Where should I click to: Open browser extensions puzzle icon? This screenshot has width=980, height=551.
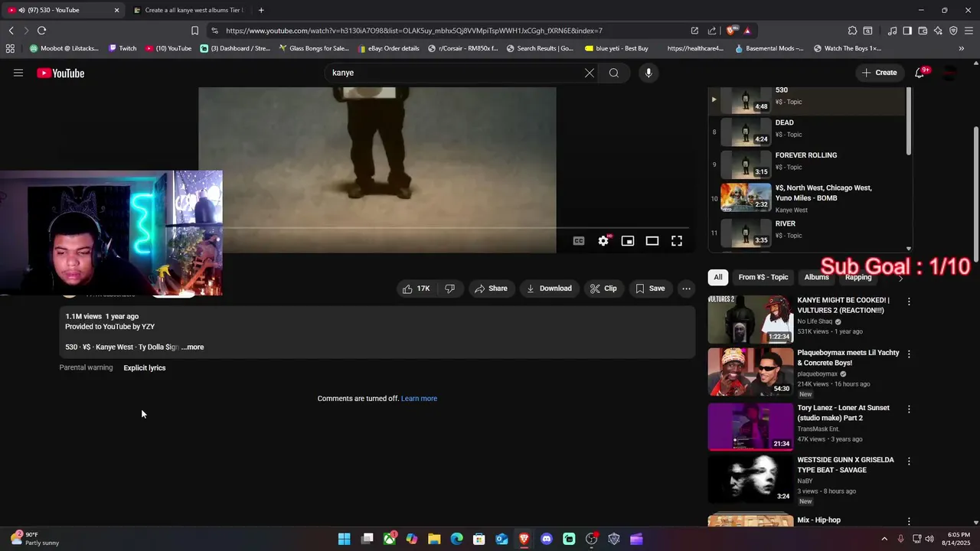pos(852,31)
